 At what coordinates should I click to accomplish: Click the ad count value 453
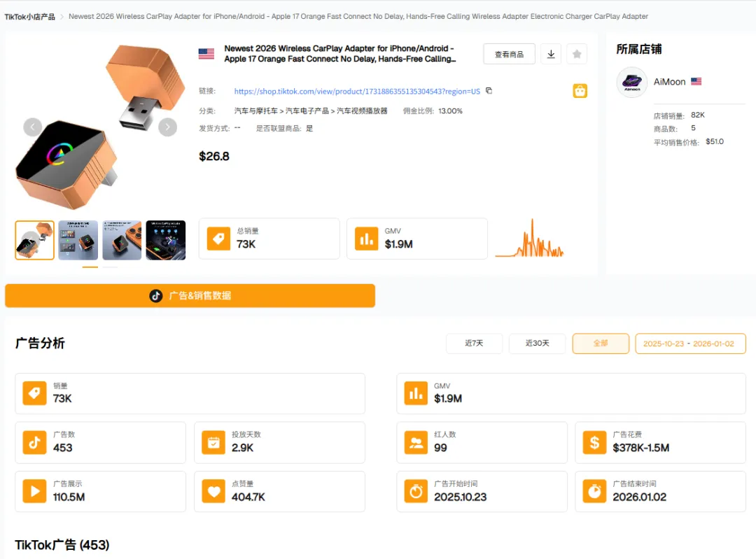point(63,448)
